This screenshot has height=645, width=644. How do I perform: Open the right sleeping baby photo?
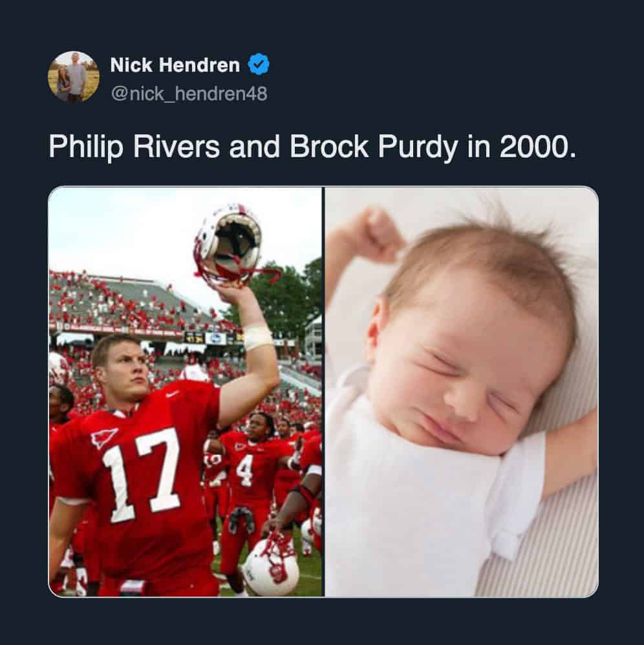pos(462,391)
